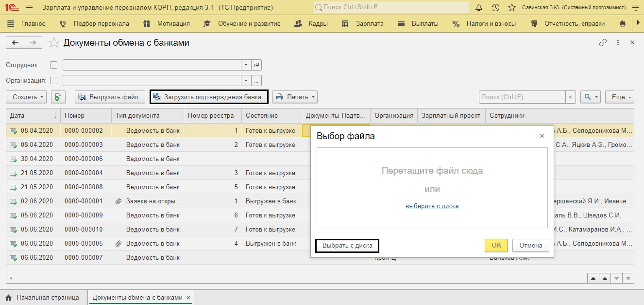The width and height of the screenshot is (644, 305).
Task: Enable the Сотрудник filter checkbox
Action: 53,65
